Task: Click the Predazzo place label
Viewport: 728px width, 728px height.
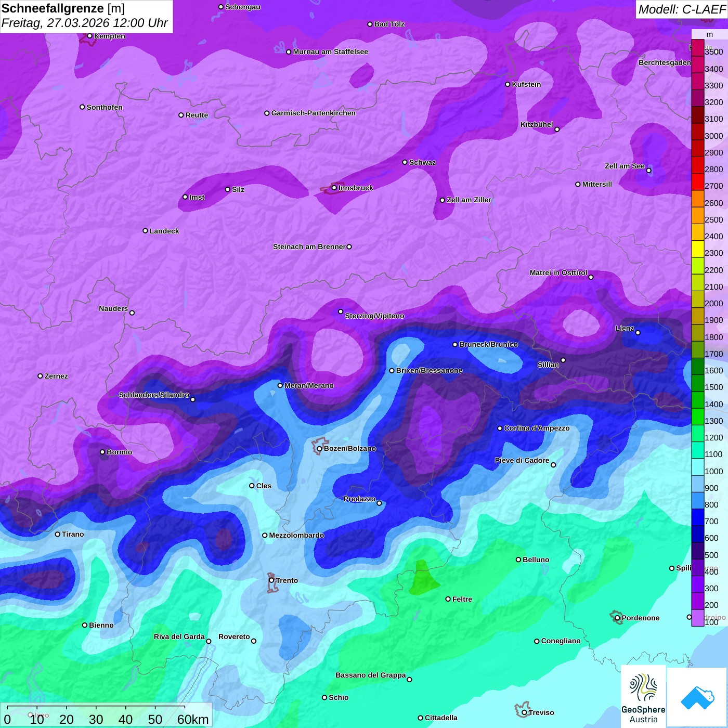Action: click(359, 499)
